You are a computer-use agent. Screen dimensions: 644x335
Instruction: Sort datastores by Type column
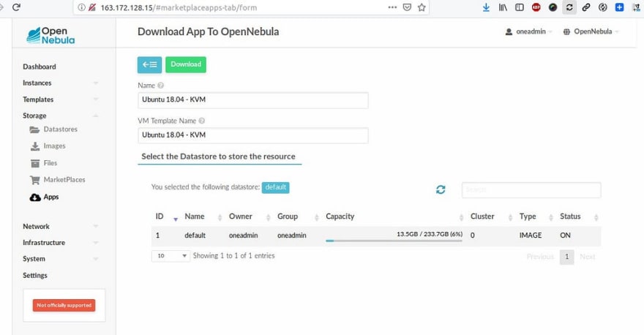[536, 217]
